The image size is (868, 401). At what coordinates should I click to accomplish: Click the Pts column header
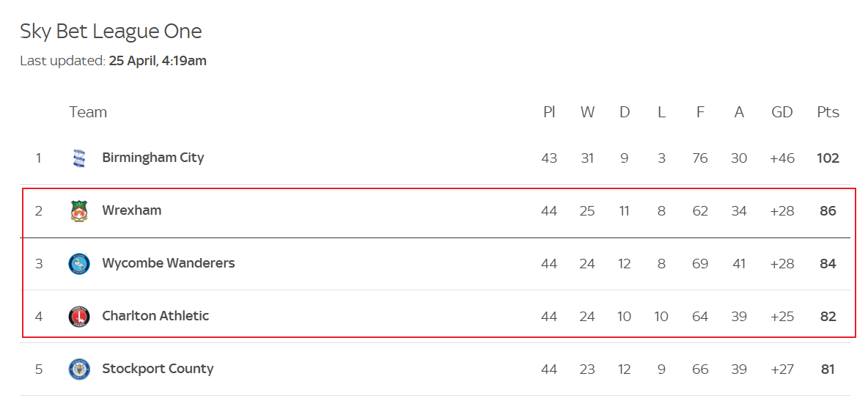coord(828,112)
